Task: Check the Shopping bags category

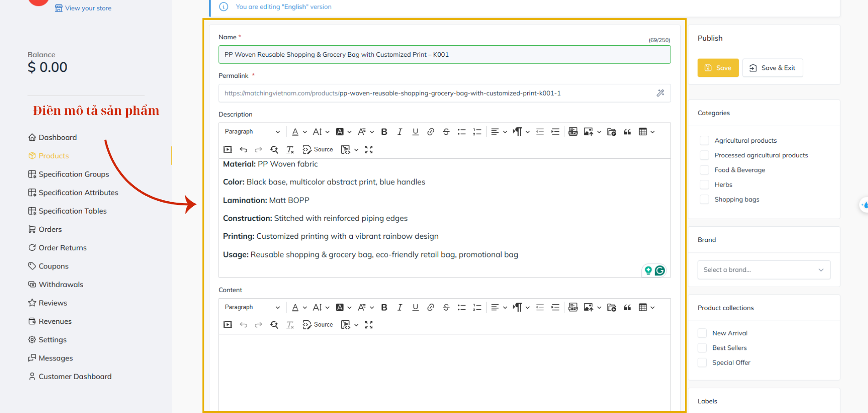Action: click(x=704, y=199)
